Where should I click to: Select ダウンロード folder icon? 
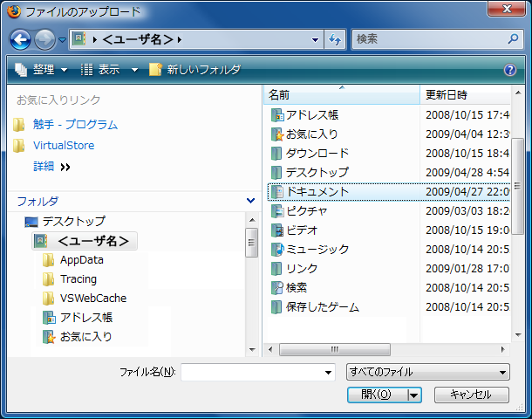click(276, 153)
